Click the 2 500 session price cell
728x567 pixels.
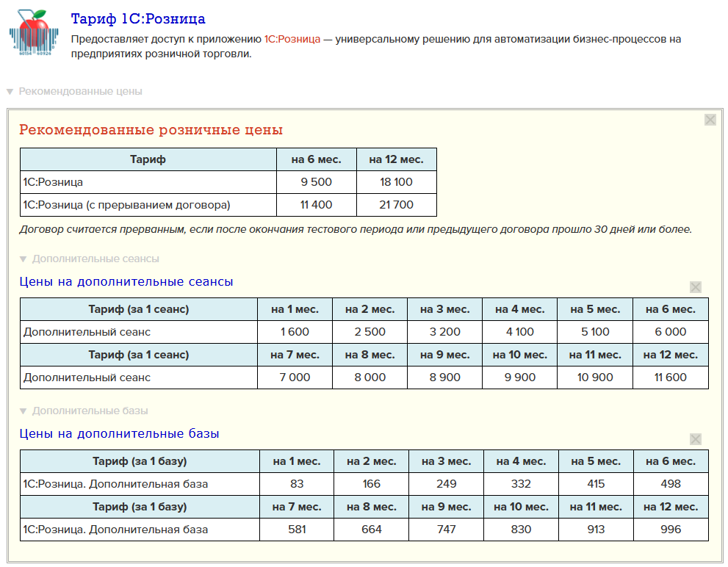pyautogui.click(x=370, y=332)
